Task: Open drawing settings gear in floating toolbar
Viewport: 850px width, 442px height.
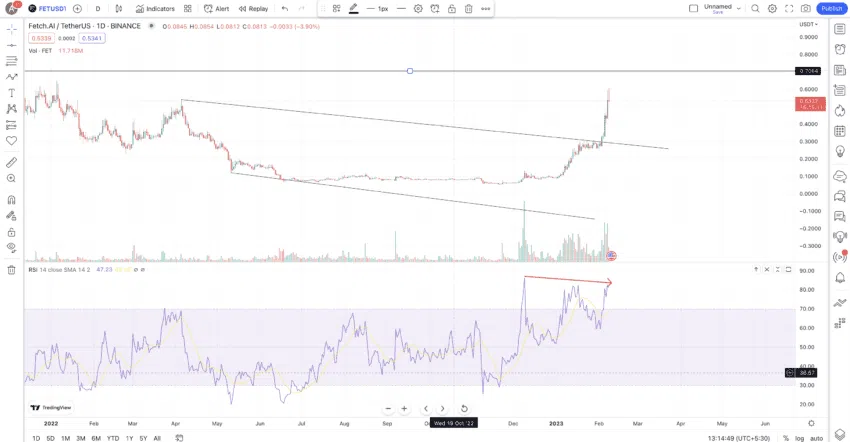Action: (418, 9)
